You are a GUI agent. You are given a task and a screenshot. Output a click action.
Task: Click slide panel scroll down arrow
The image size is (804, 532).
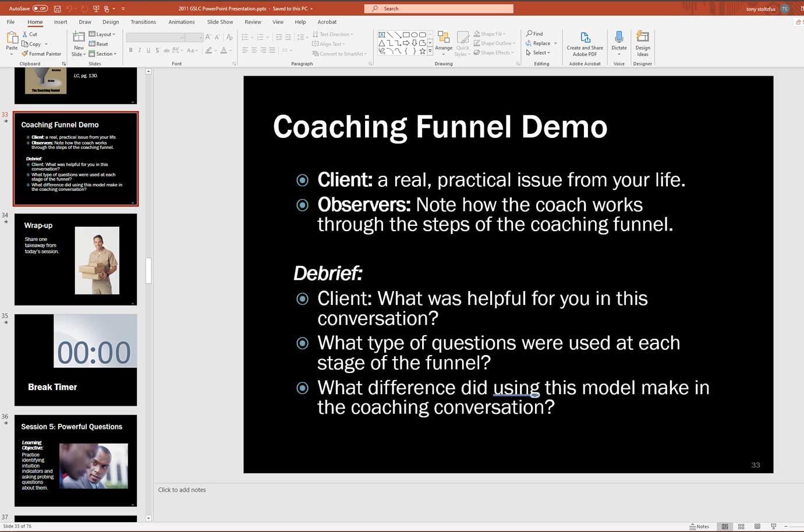click(148, 518)
